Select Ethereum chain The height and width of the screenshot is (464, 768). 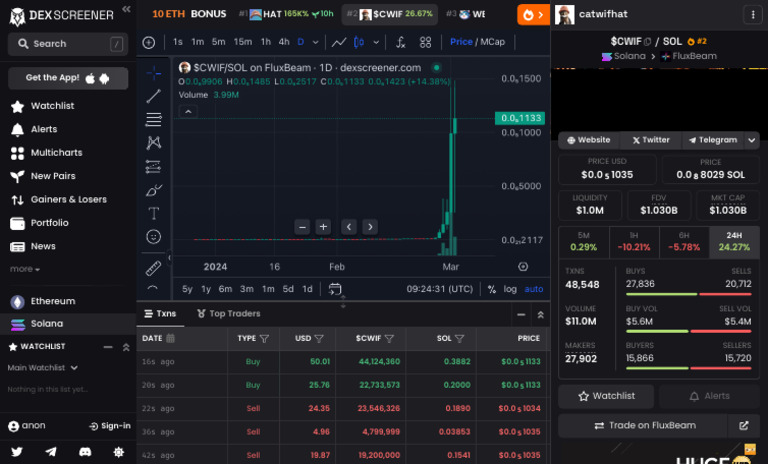(x=68, y=301)
